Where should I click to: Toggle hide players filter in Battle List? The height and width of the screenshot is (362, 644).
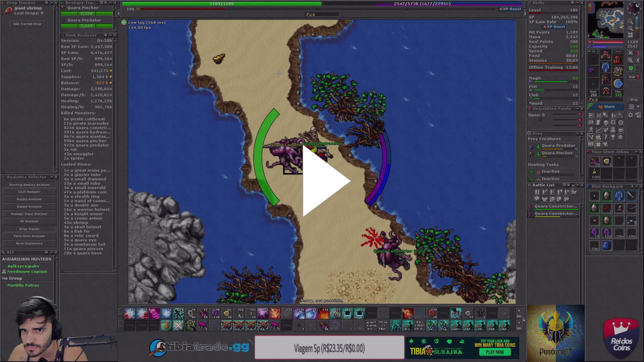(x=537, y=192)
